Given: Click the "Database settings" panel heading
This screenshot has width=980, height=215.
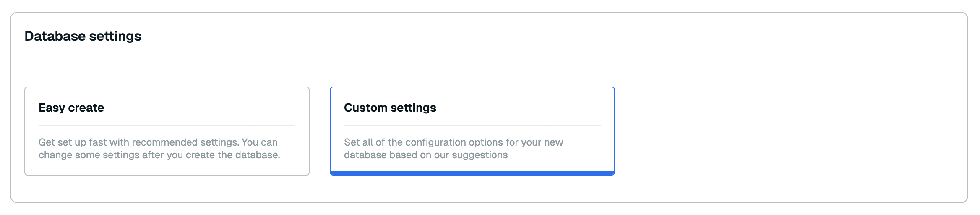Looking at the screenshot, I should (x=83, y=36).
